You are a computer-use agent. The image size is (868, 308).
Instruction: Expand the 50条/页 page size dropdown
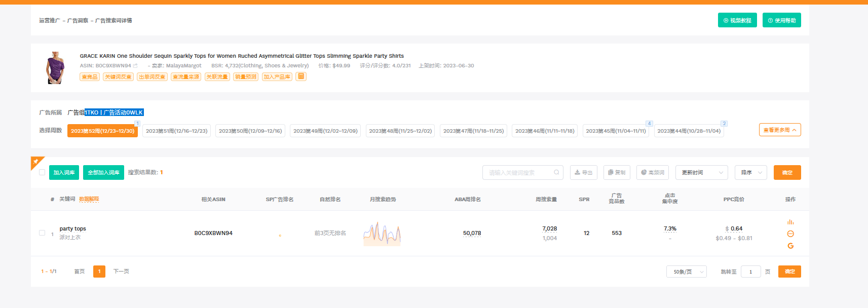point(686,272)
